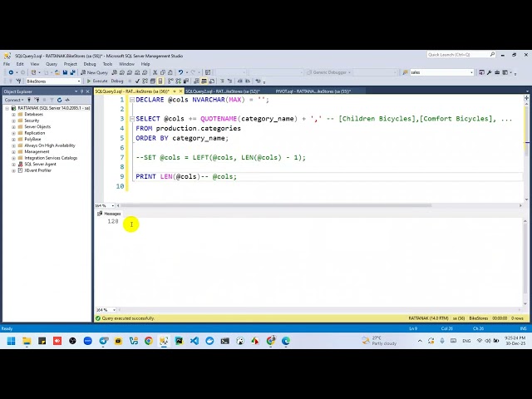Image resolution: width=532 pixels, height=399 pixels.
Task: Click the editor horizontal scrollbar
Action: pyautogui.click(x=276, y=205)
